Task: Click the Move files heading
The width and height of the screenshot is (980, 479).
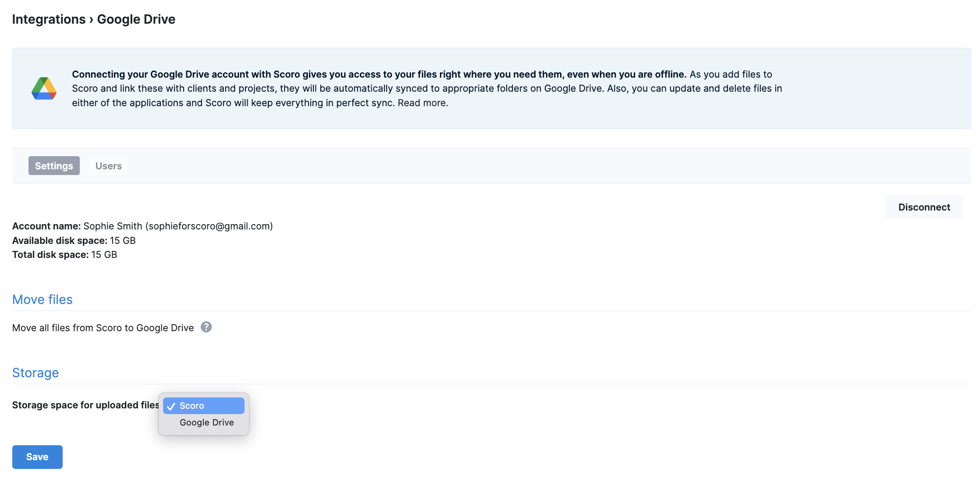Action: point(43,300)
